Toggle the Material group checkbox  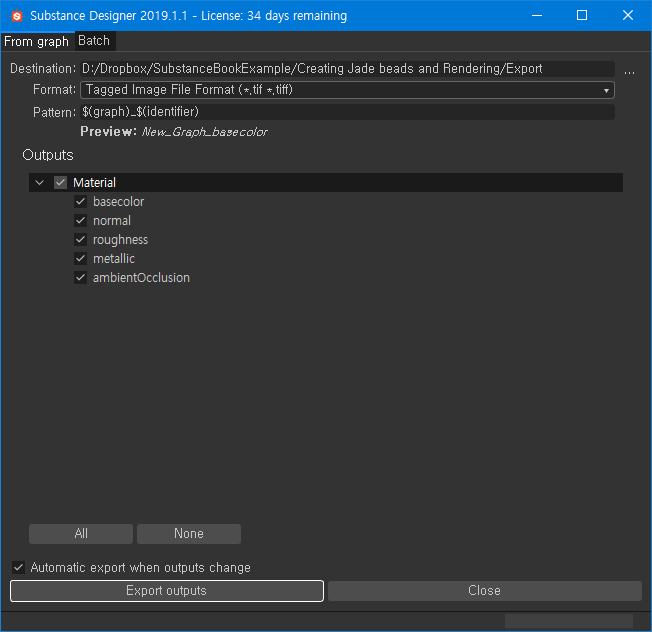pyautogui.click(x=60, y=183)
